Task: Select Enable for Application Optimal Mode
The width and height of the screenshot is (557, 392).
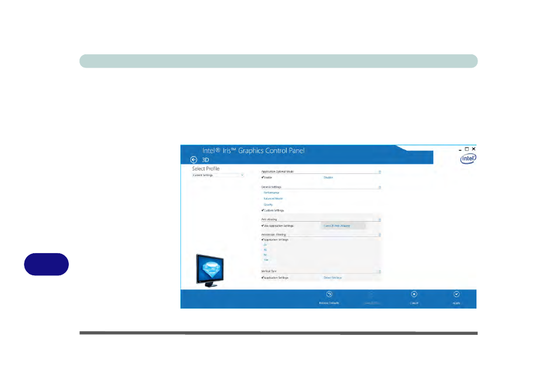Action: [x=267, y=177]
